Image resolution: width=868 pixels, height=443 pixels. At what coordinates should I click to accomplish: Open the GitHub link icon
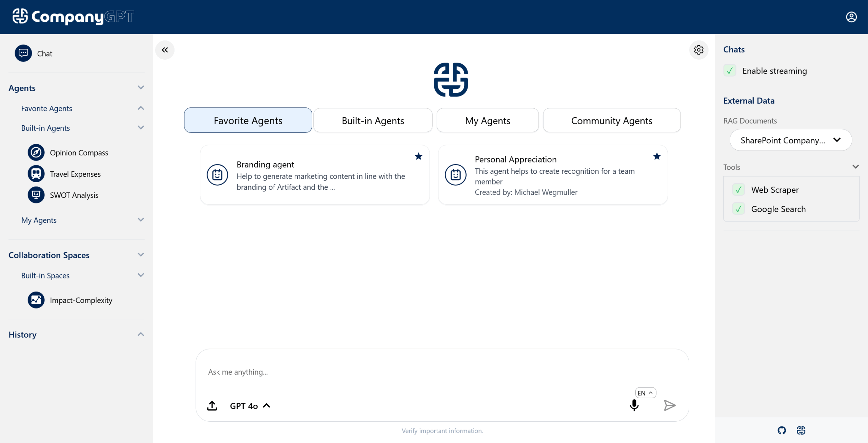click(782, 430)
